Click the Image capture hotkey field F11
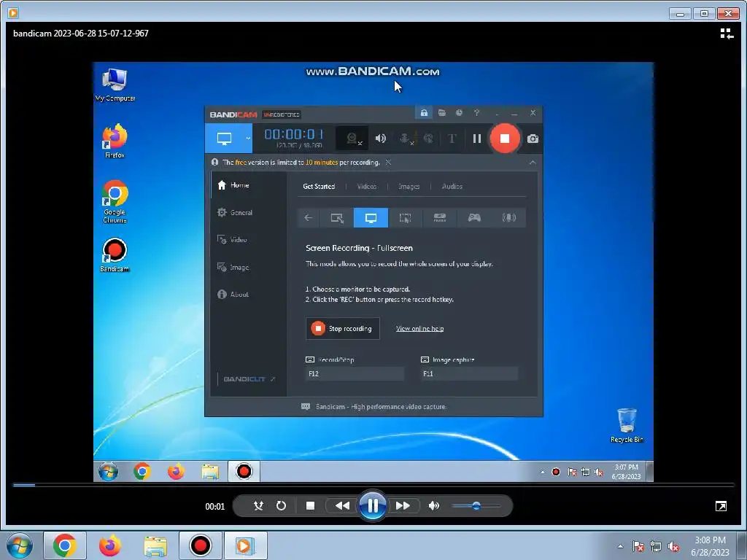 (469, 374)
